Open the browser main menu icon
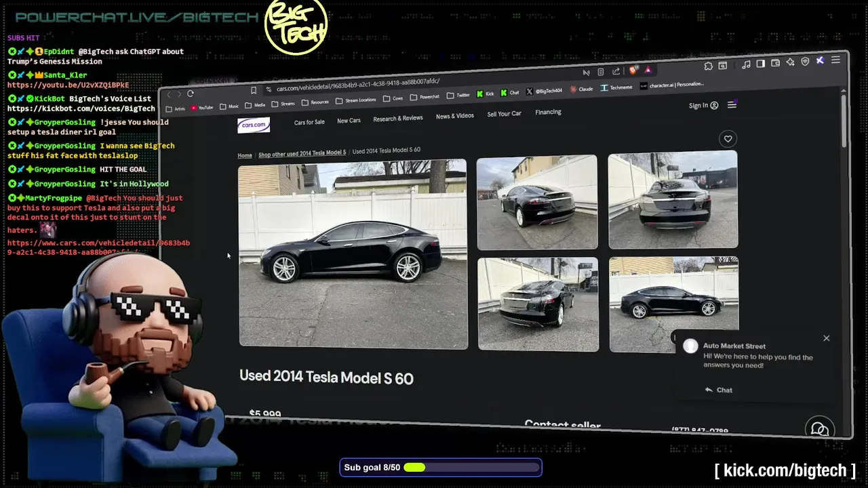Image resolution: width=868 pixels, height=488 pixels. coord(835,60)
